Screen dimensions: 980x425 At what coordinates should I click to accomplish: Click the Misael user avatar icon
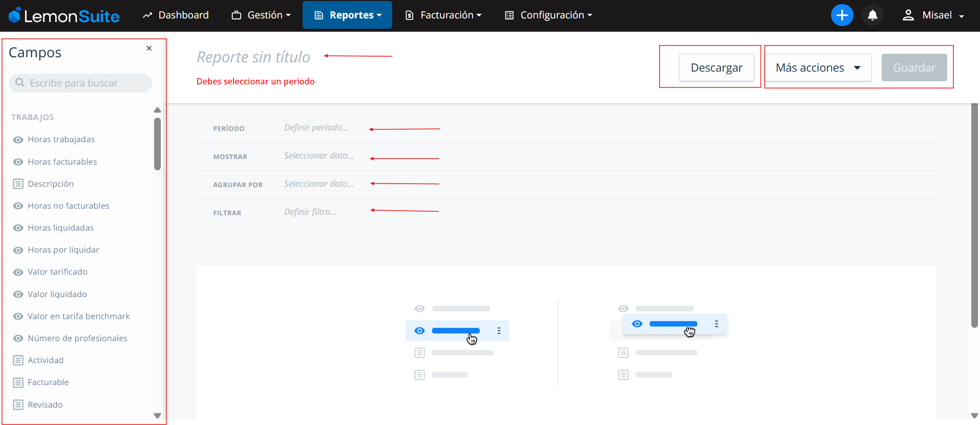pos(908,15)
